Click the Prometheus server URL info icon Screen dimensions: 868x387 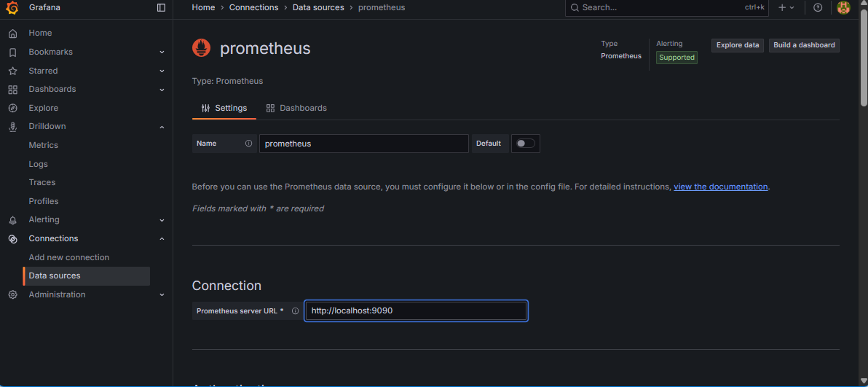pyautogui.click(x=295, y=311)
